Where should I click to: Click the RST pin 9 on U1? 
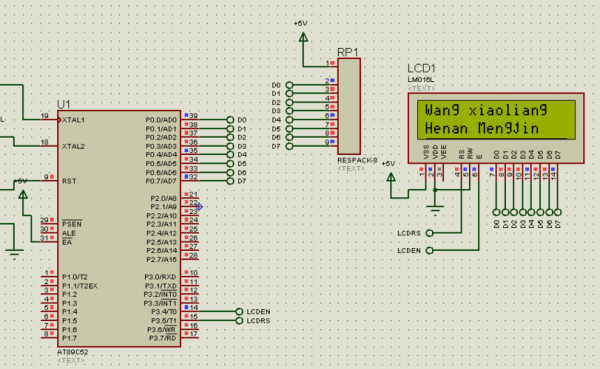tap(49, 180)
